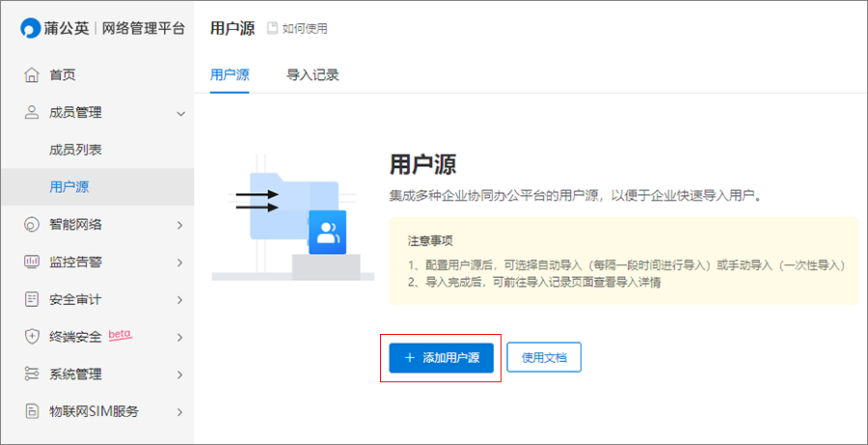Expand the 系统管理 chevron
Viewport: 868px width, 445px height.
pos(180,375)
